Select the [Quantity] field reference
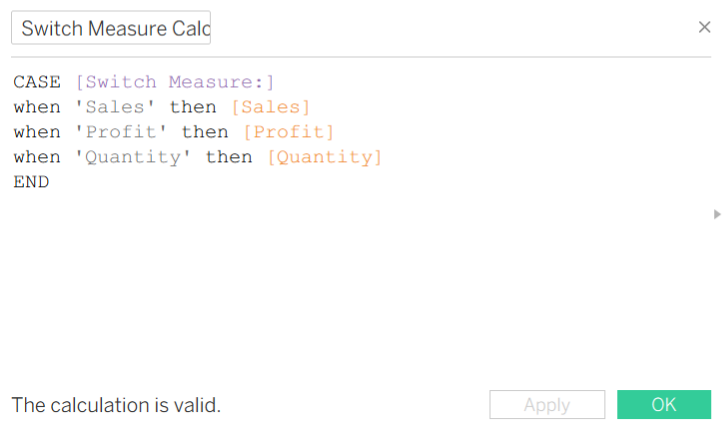The height and width of the screenshot is (424, 723). click(325, 157)
